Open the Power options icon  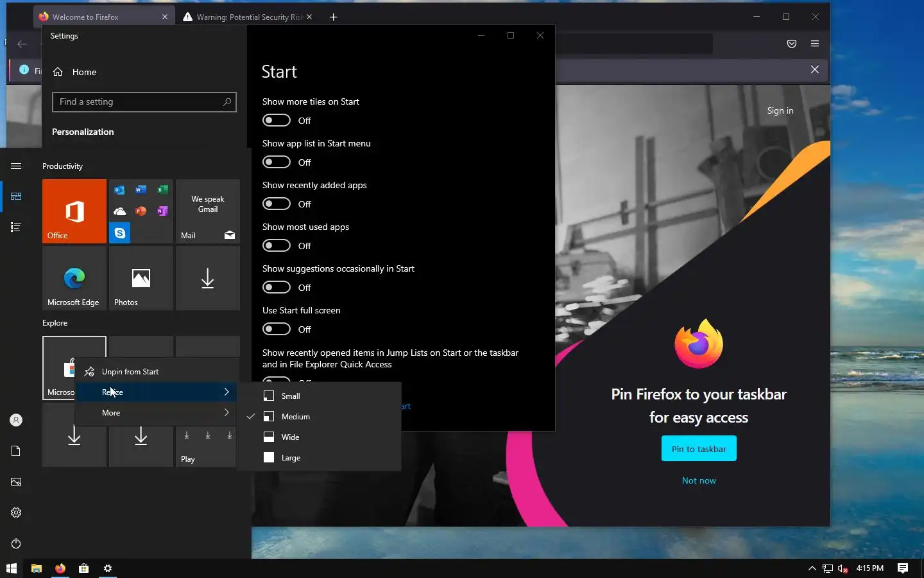tap(16, 543)
